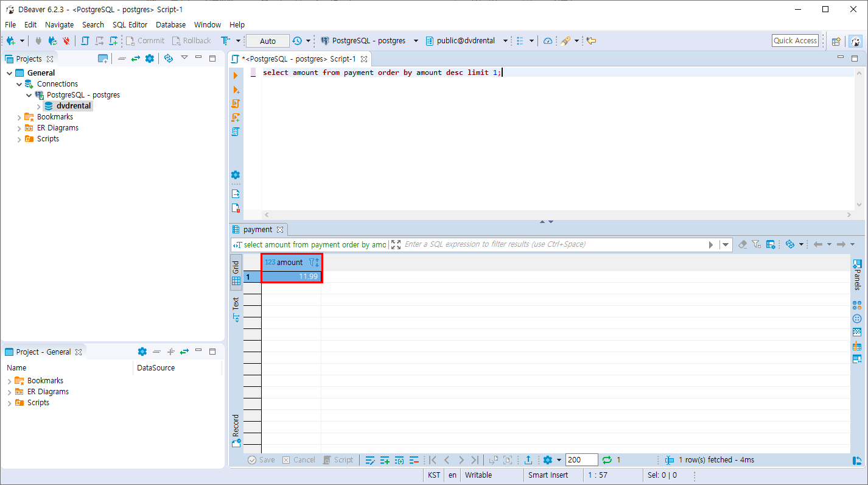Click the dashboard gauge icon in toolbar

[x=548, y=41]
